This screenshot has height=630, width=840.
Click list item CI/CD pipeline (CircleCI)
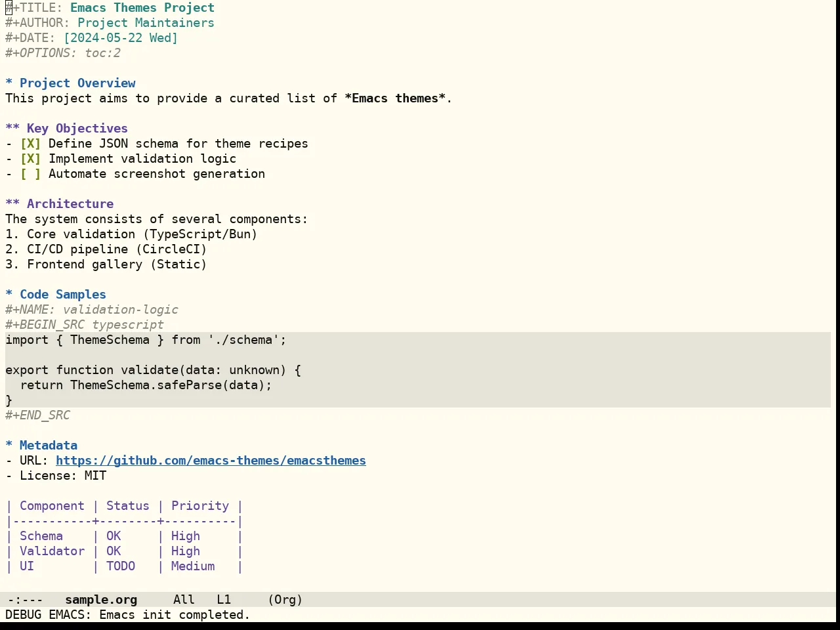coord(106,249)
